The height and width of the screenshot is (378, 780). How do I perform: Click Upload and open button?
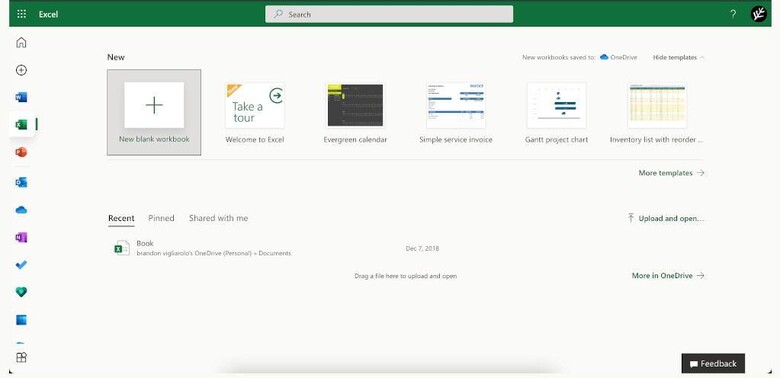pos(666,218)
